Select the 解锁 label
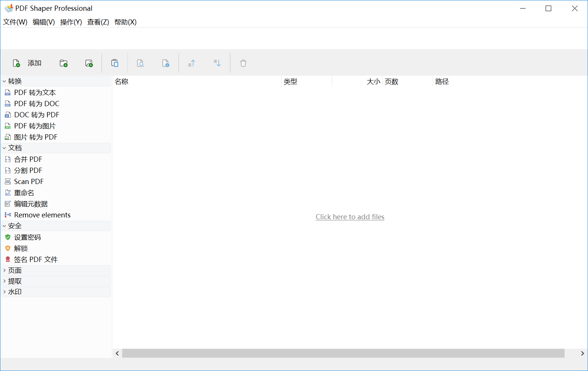The image size is (588, 371). [x=21, y=248]
